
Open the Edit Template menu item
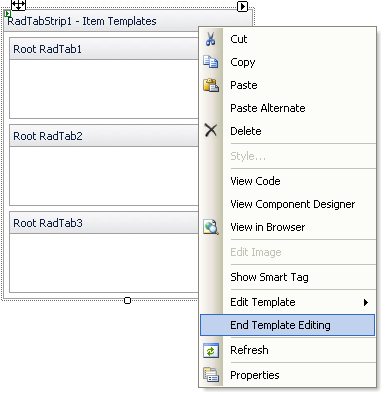tap(287, 302)
